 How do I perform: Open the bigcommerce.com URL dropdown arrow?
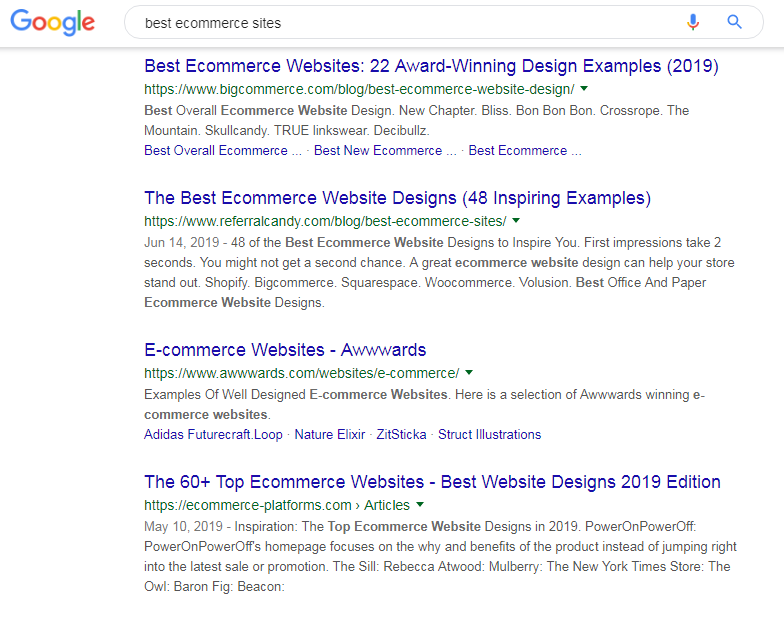click(584, 89)
